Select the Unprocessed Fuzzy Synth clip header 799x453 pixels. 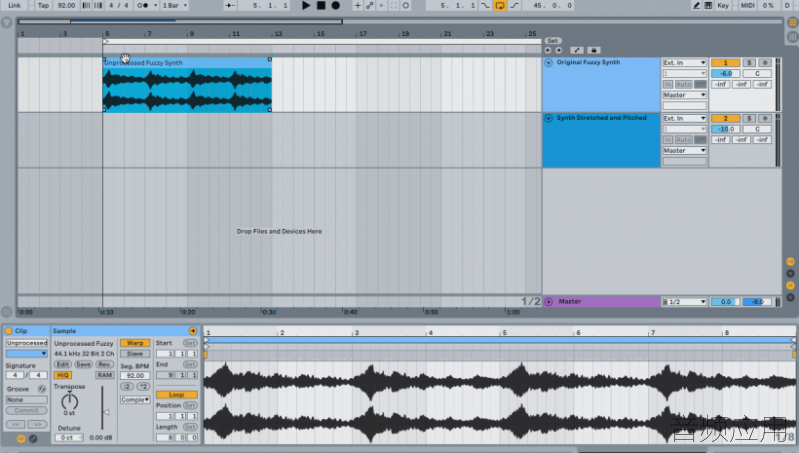click(187, 63)
